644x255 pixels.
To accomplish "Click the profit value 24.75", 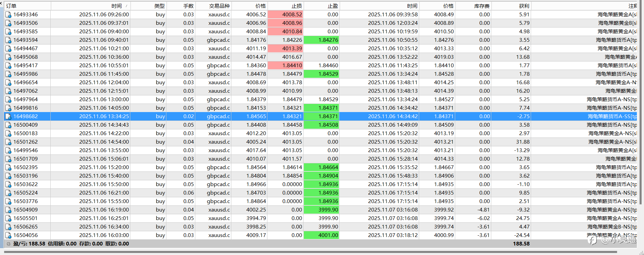I will 523,218.
